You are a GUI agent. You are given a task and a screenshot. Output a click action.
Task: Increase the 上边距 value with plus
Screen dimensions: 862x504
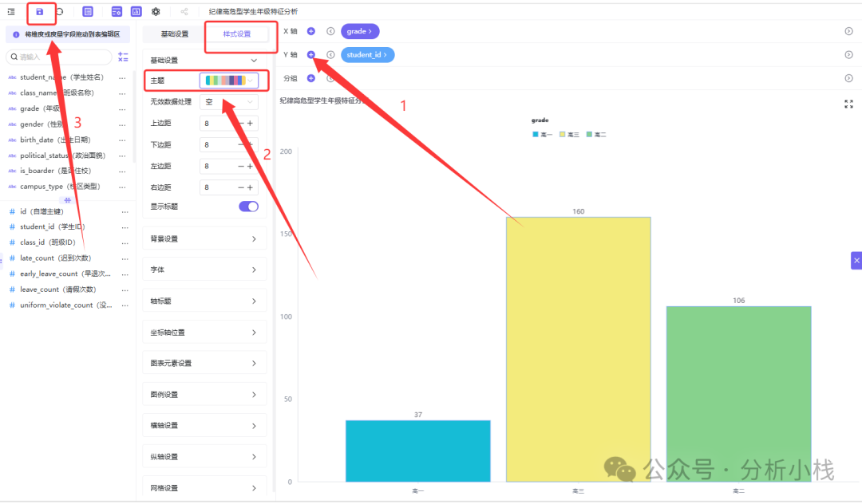tap(250, 123)
